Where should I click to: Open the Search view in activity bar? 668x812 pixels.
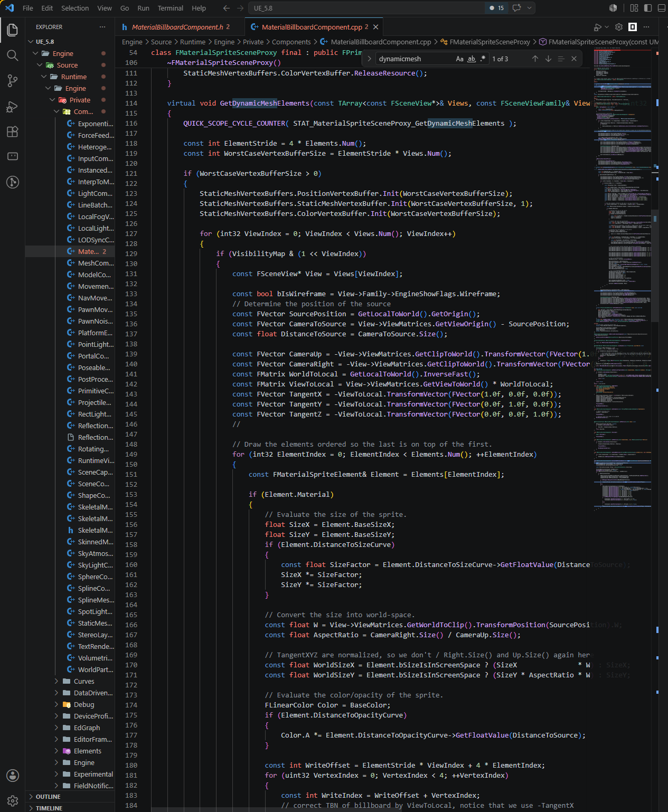click(12, 55)
